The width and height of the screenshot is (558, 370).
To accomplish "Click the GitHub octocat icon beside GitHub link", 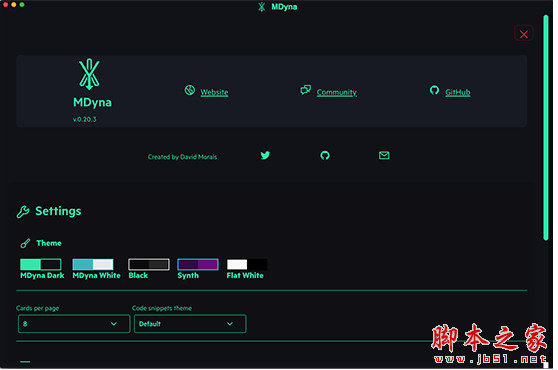I will point(434,90).
